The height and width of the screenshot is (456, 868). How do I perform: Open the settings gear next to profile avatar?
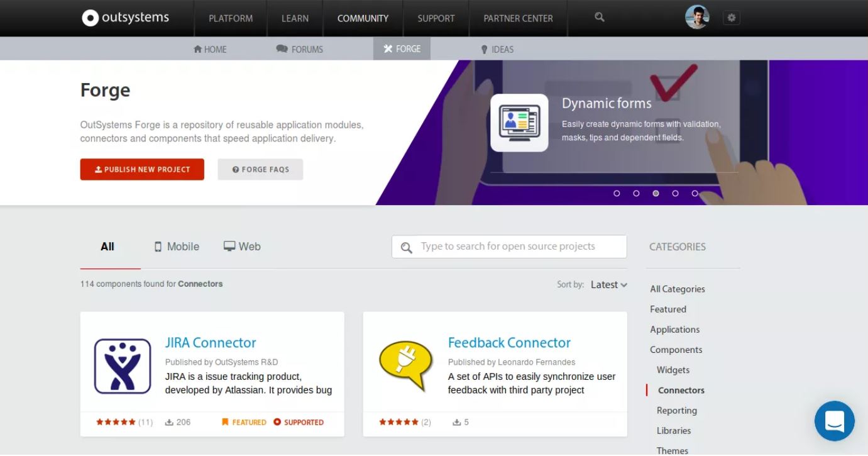(730, 18)
